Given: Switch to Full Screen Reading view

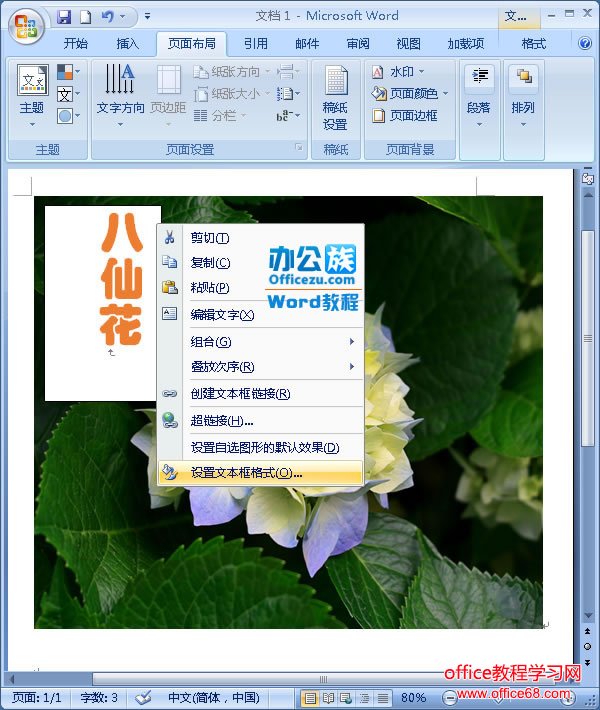Looking at the screenshot, I should click(328, 698).
